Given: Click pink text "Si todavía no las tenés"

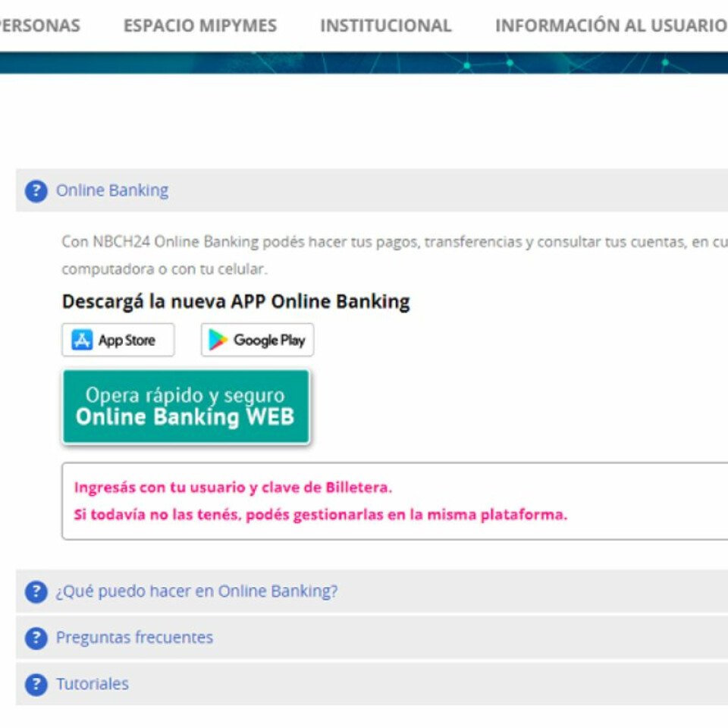Looking at the screenshot, I should point(320,515).
